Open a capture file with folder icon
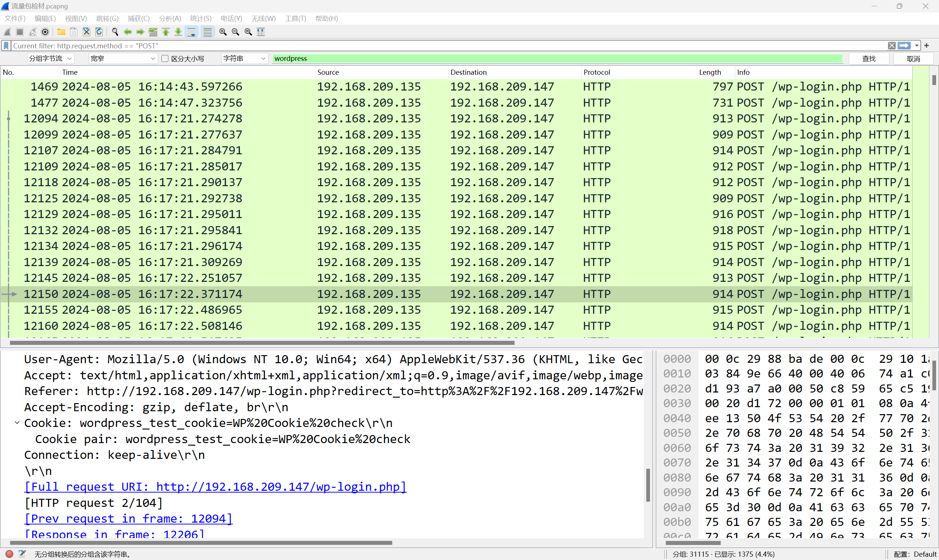This screenshot has height=560, width=939. [x=61, y=32]
